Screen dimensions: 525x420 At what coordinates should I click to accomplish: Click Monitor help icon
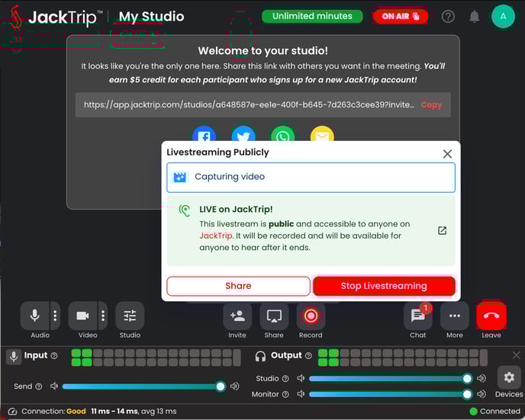coord(285,395)
